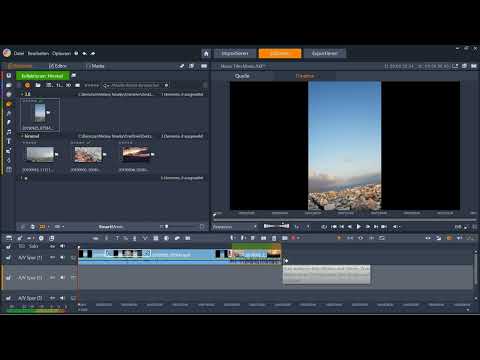The image size is (480, 360).
Task: Click the redo arrow in the menu bar
Action: tap(93, 53)
